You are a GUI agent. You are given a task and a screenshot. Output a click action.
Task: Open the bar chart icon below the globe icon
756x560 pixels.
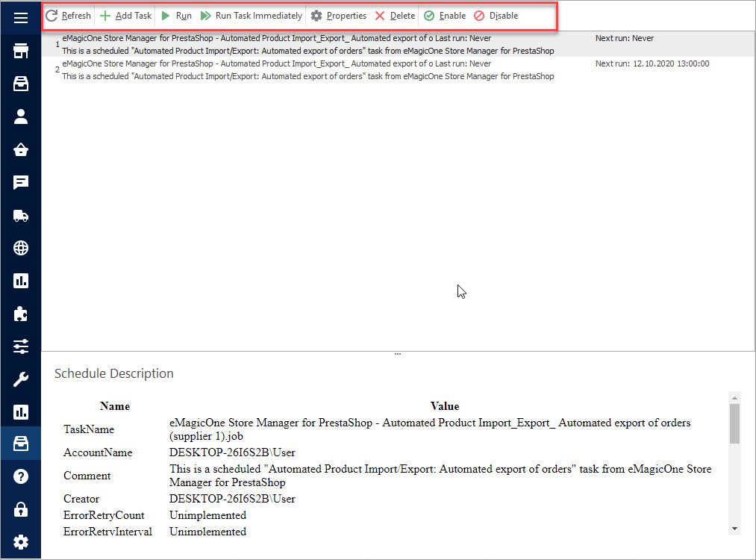pos(21,281)
